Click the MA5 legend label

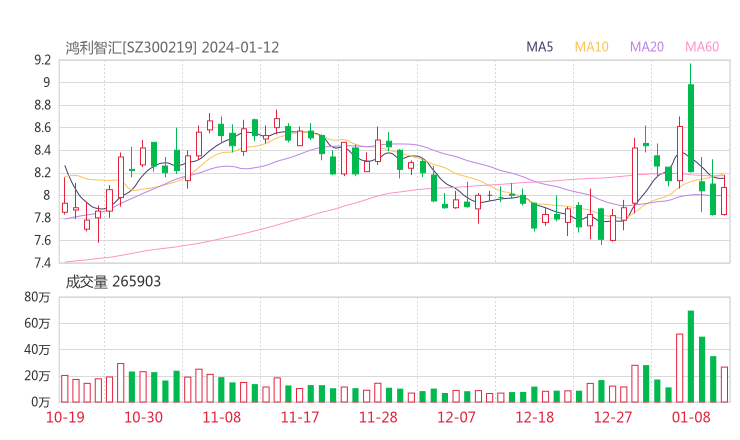click(539, 47)
